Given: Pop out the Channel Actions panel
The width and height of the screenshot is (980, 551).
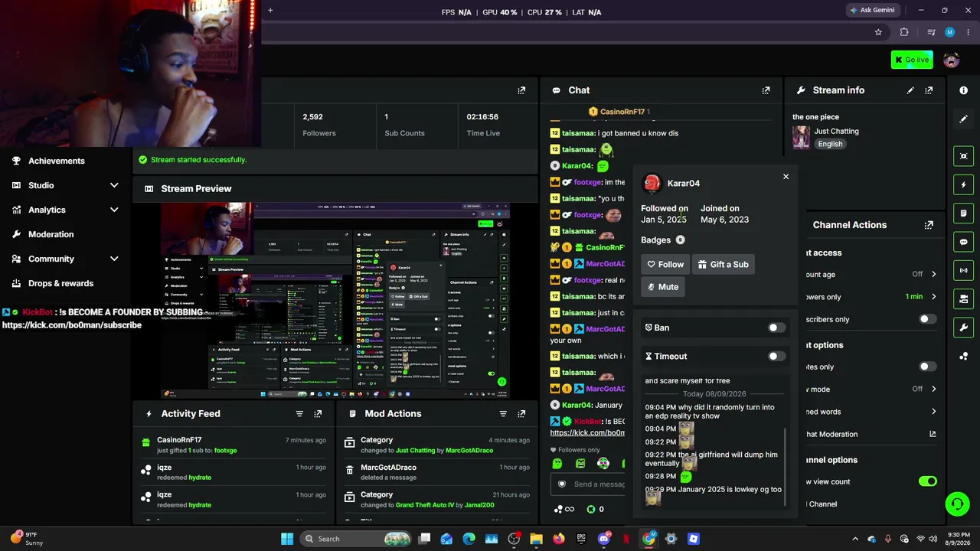Looking at the screenshot, I should pos(929,225).
